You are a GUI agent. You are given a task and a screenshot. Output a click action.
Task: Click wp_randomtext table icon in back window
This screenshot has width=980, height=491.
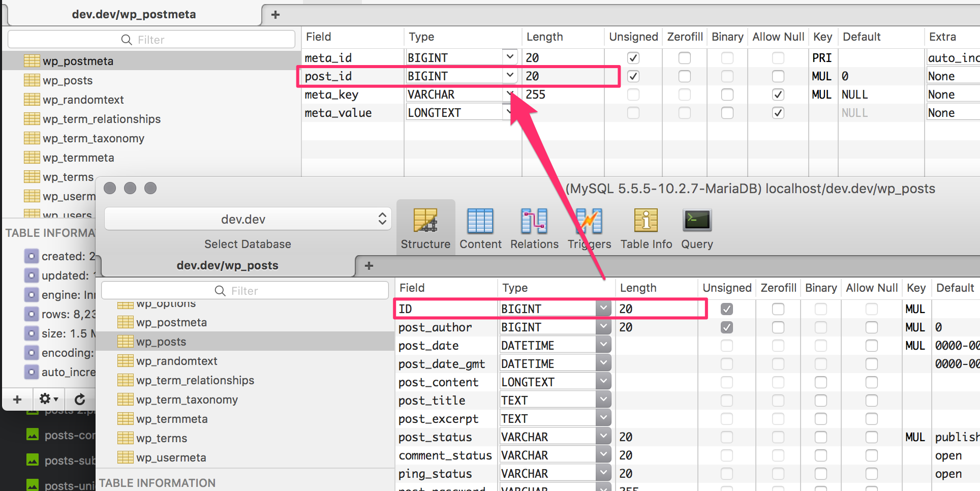32,100
